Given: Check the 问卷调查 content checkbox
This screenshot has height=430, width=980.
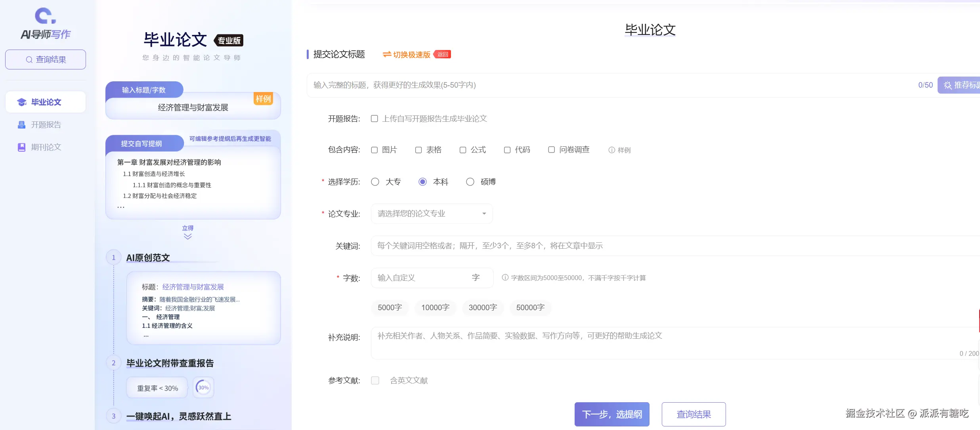Looking at the screenshot, I should point(551,150).
